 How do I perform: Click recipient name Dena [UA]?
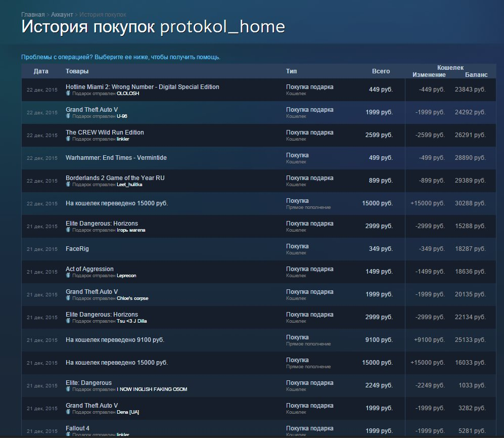tap(128, 412)
